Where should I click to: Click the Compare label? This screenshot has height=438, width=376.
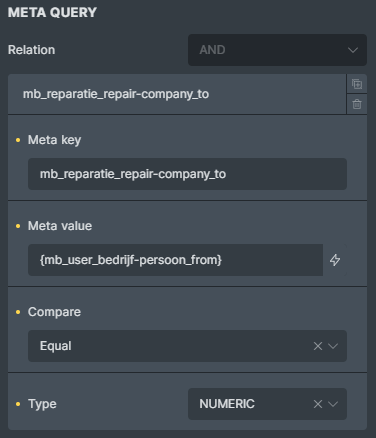[x=54, y=312]
